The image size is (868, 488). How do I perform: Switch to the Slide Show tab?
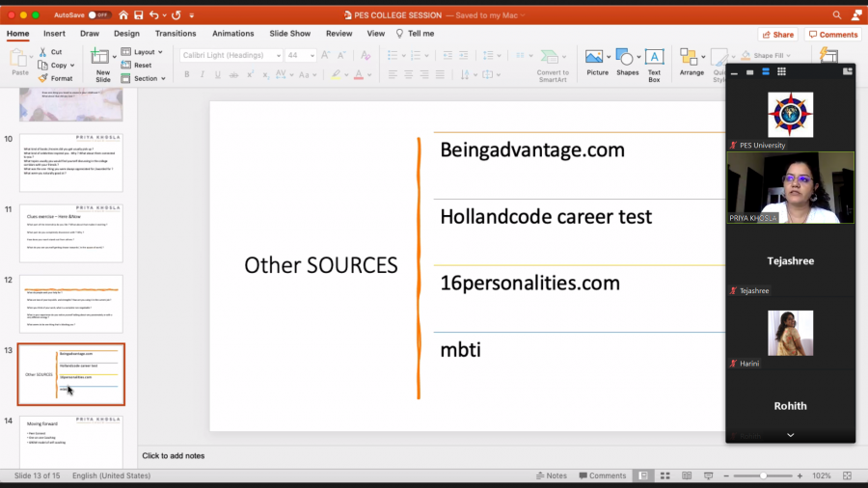point(289,34)
